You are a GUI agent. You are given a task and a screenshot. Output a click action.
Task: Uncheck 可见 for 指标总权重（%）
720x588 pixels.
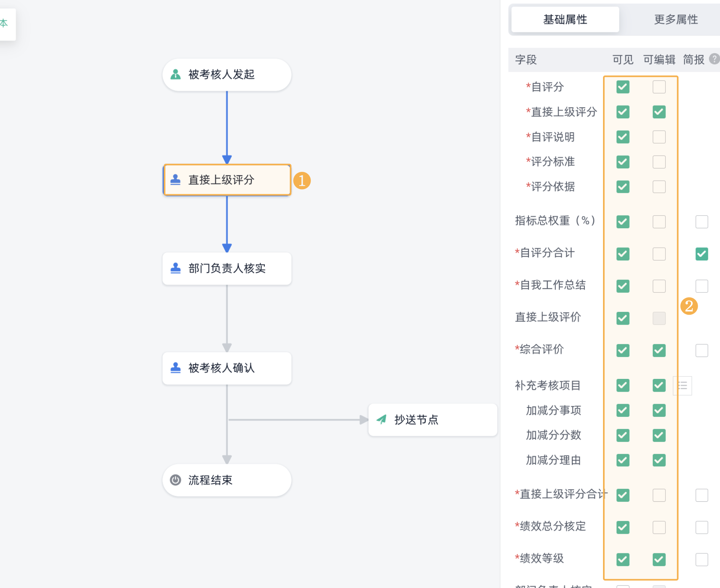click(623, 222)
